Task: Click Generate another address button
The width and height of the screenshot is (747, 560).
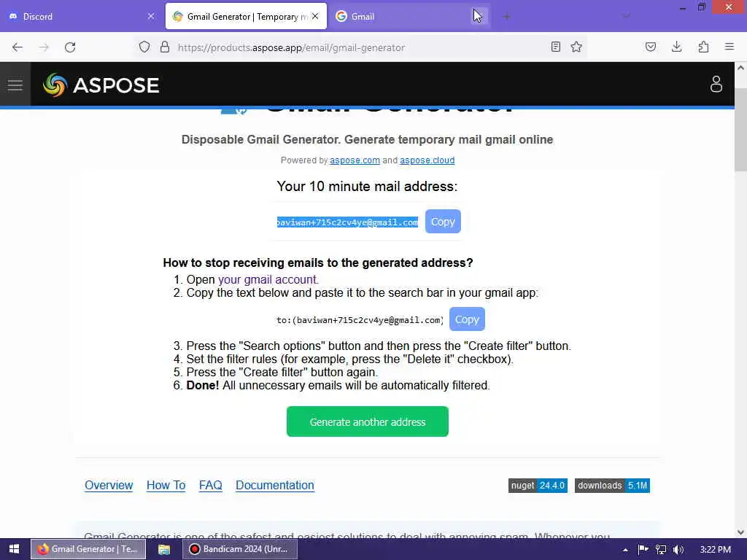Action: pyautogui.click(x=368, y=421)
